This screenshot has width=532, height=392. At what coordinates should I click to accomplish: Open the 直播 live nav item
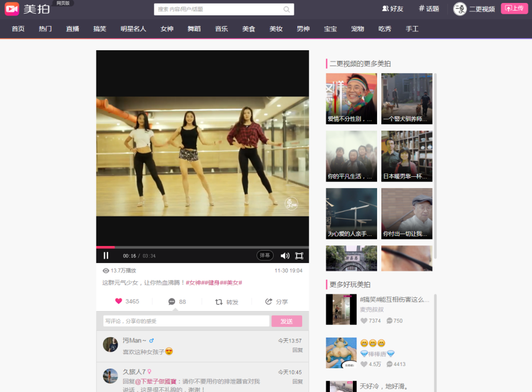pos(73,29)
